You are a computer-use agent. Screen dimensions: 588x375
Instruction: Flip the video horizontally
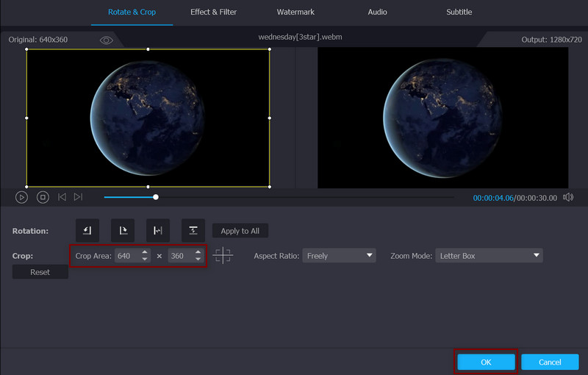pyautogui.click(x=158, y=230)
